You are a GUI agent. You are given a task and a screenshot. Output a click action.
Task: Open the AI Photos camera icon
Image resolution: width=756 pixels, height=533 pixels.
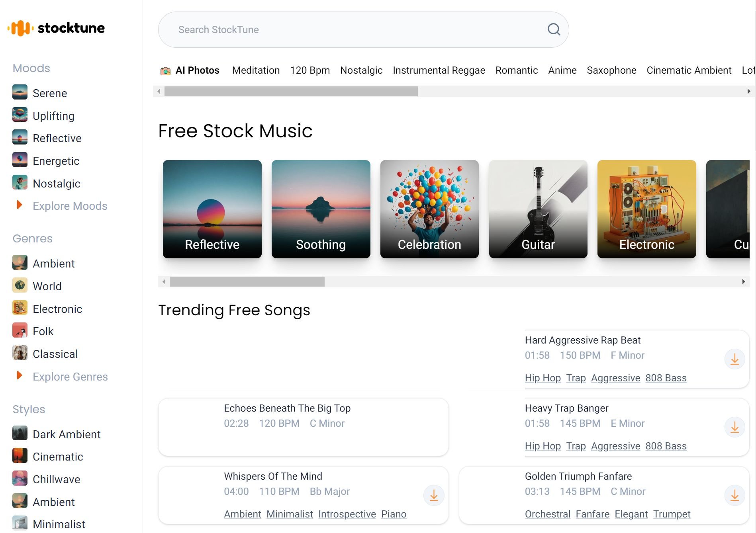pos(165,71)
